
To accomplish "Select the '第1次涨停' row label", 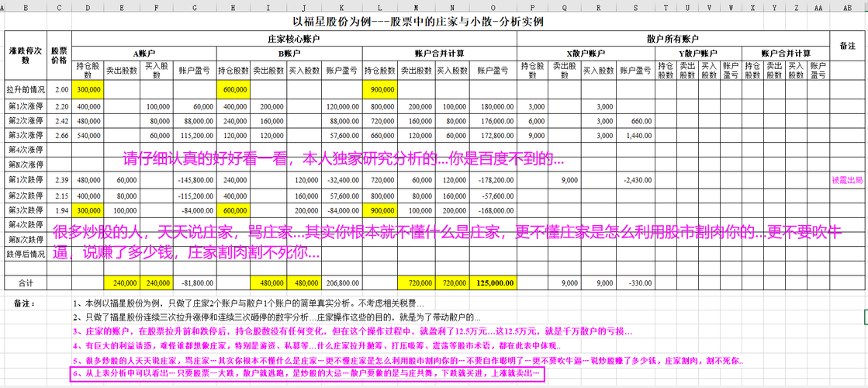I will (26, 106).
